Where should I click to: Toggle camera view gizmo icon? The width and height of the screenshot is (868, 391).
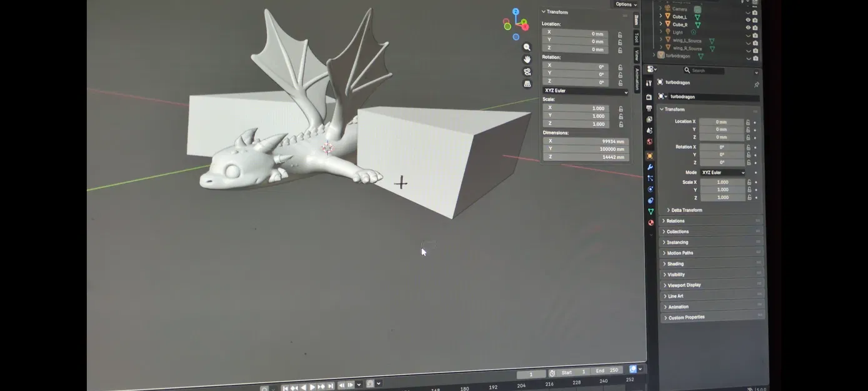pyautogui.click(x=527, y=71)
